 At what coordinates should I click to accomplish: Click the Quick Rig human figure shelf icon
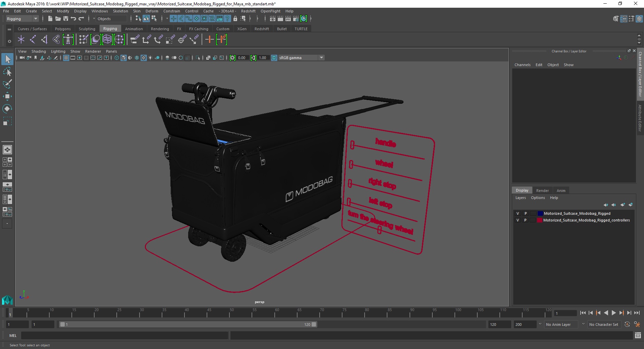tap(68, 40)
